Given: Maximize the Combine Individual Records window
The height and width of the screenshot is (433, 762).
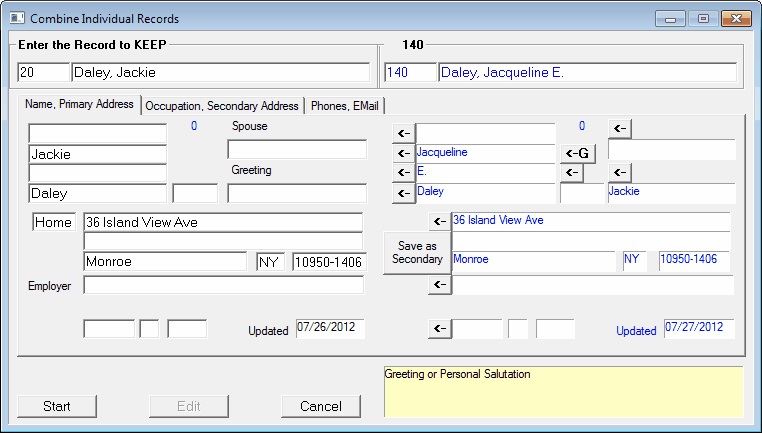Looking at the screenshot, I should click(703, 19).
